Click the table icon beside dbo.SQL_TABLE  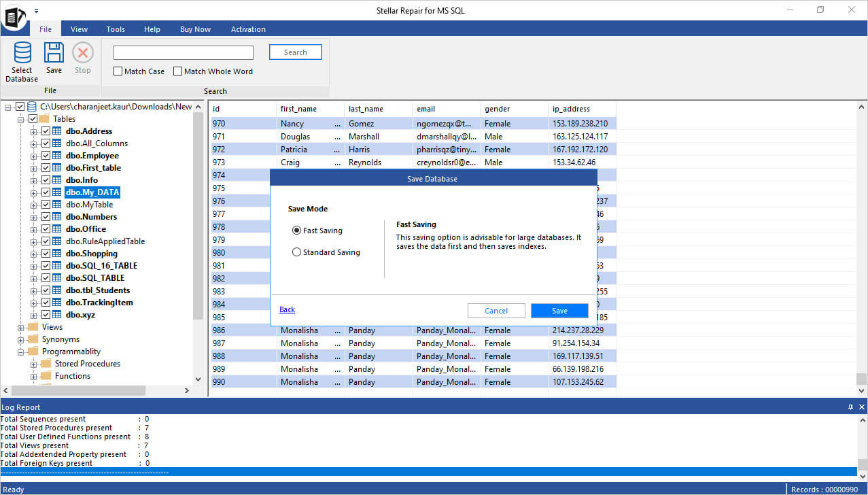click(x=57, y=278)
